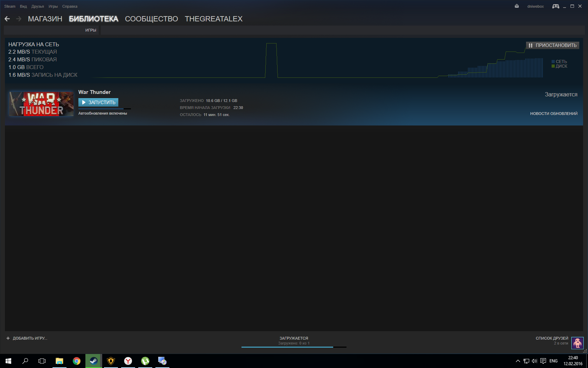Click the ДИСК legend color swatch

click(x=553, y=66)
